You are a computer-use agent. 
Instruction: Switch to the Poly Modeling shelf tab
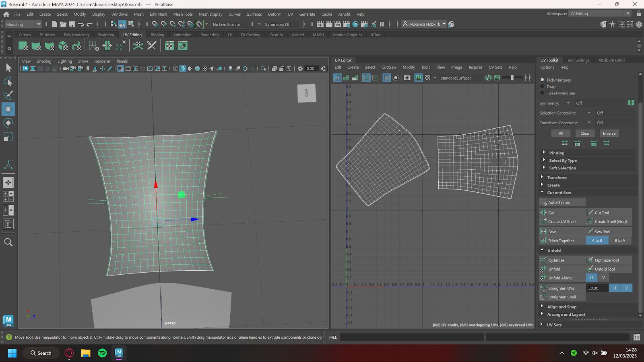click(76, 35)
